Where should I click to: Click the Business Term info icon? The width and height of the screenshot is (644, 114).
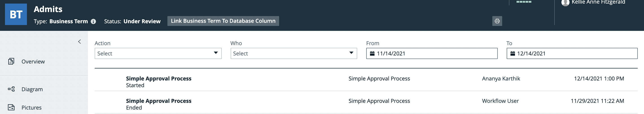coord(93,21)
